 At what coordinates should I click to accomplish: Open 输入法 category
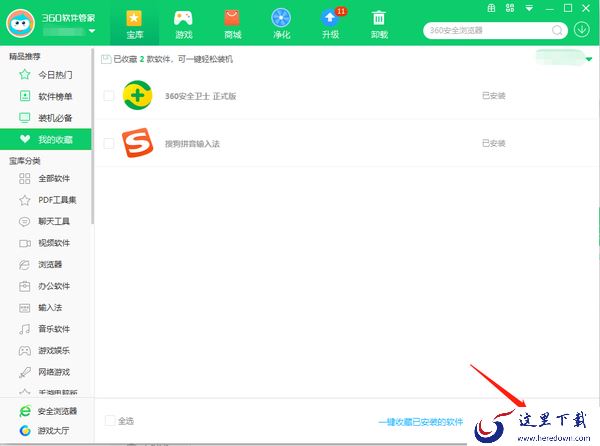pos(46,307)
